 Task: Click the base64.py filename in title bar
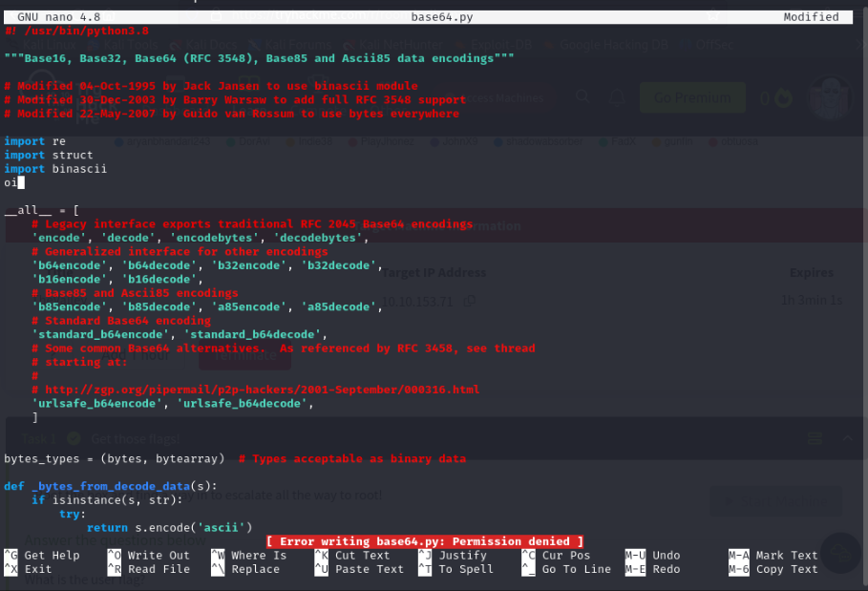click(x=442, y=16)
